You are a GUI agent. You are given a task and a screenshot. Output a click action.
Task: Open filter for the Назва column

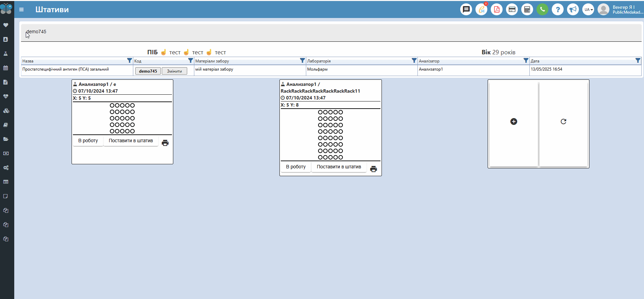pyautogui.click(x=130, y=60)
